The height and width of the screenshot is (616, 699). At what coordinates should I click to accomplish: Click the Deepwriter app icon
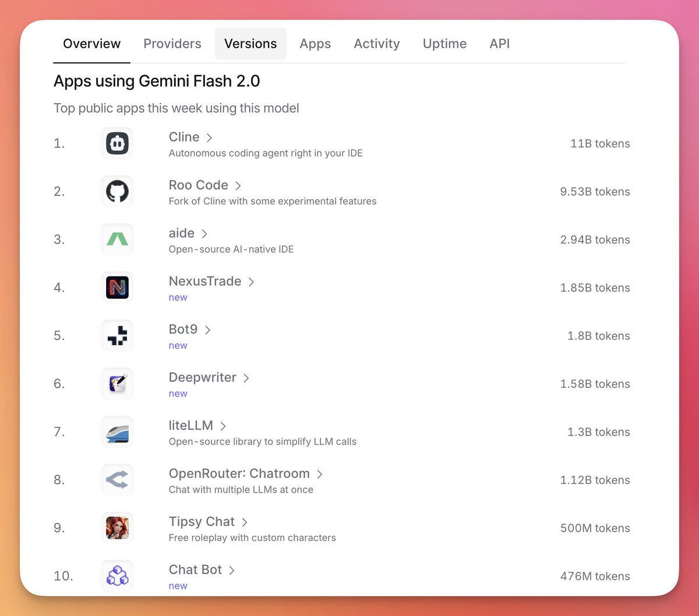[x=117, y=384]
